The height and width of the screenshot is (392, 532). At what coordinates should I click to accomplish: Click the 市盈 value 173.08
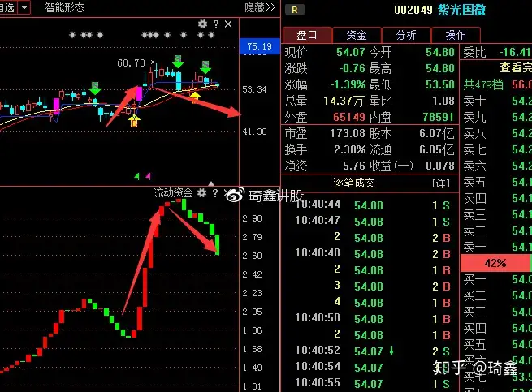click(x=347, y=133)
